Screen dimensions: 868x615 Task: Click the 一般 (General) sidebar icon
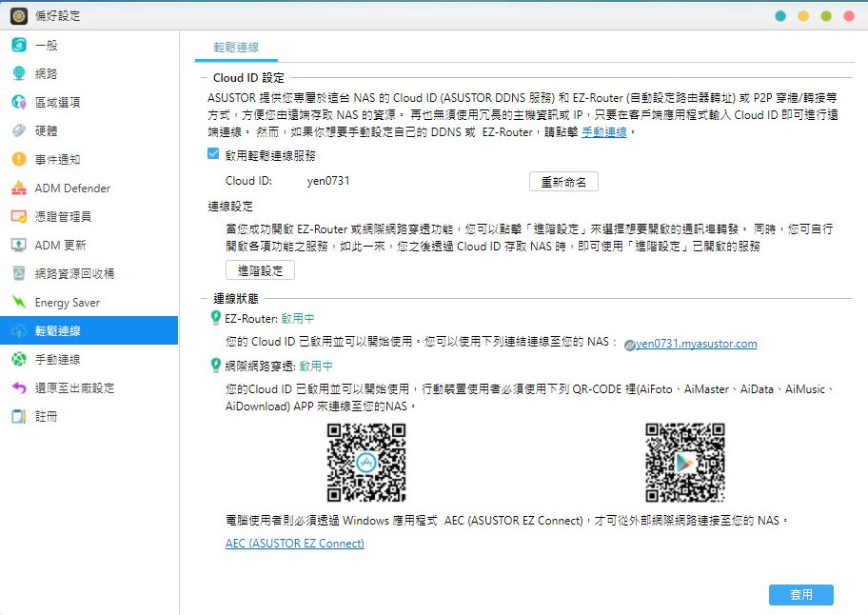coord(19,45)
